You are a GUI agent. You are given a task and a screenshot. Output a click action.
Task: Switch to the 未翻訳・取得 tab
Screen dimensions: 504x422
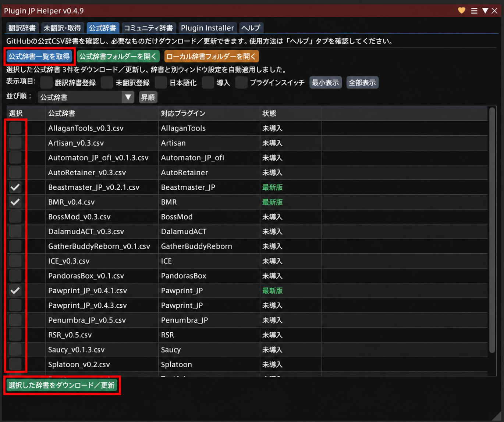(x=62, y=28)
